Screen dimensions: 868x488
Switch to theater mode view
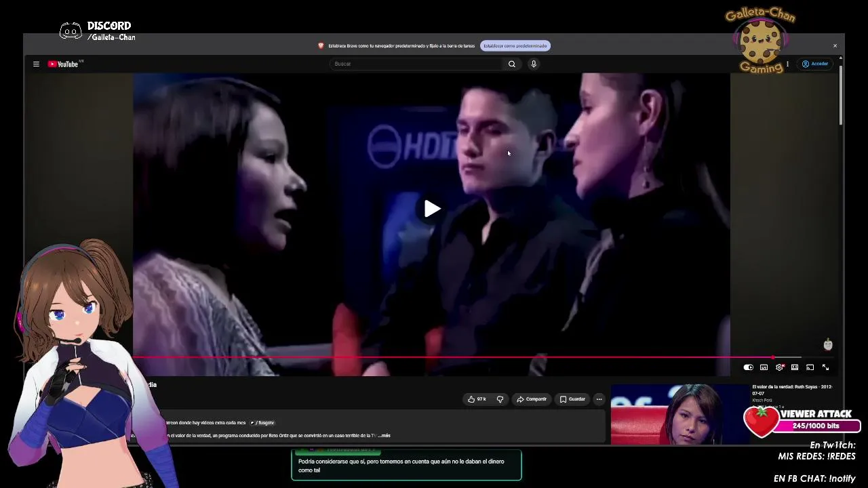click(795, 367)
